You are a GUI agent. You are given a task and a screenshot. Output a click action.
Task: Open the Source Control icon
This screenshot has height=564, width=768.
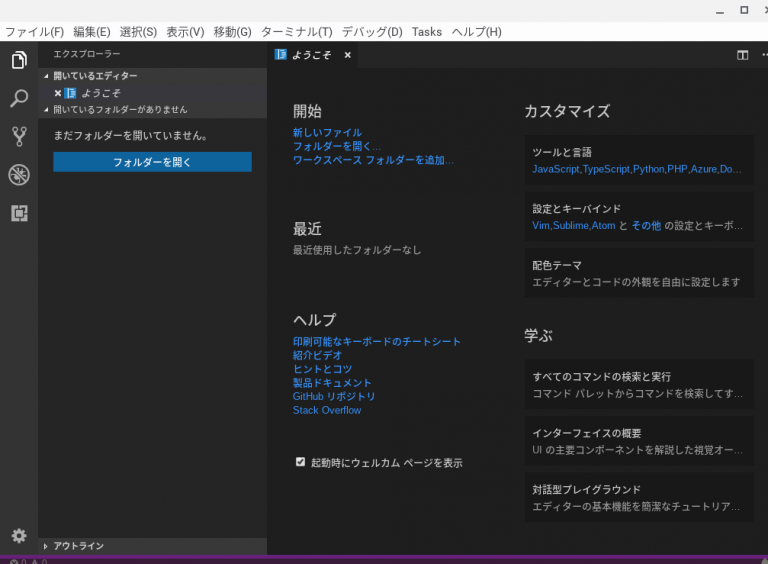pos(19,137)
